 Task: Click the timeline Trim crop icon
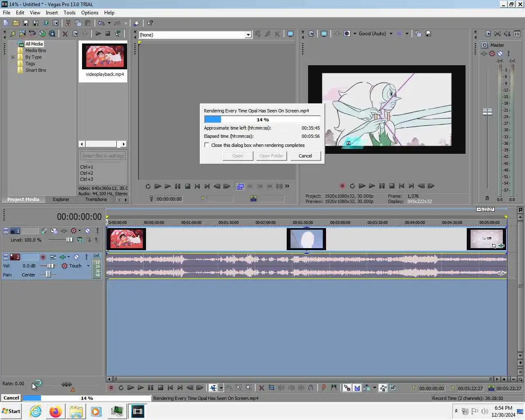point(271,388)
